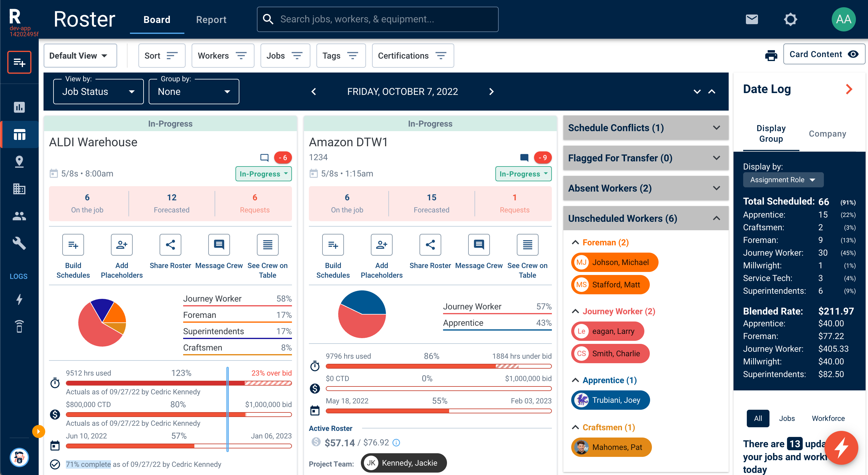This screenshot has height=475, width=868.
Task: Click the Kennedy, Jackie project team chip
Action: (x=403, y=463)
